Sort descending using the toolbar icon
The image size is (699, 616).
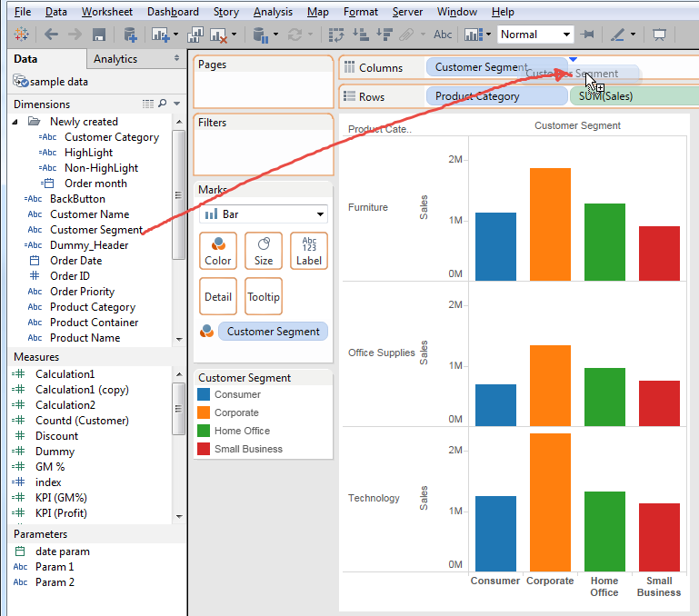[x=384, y=35]
